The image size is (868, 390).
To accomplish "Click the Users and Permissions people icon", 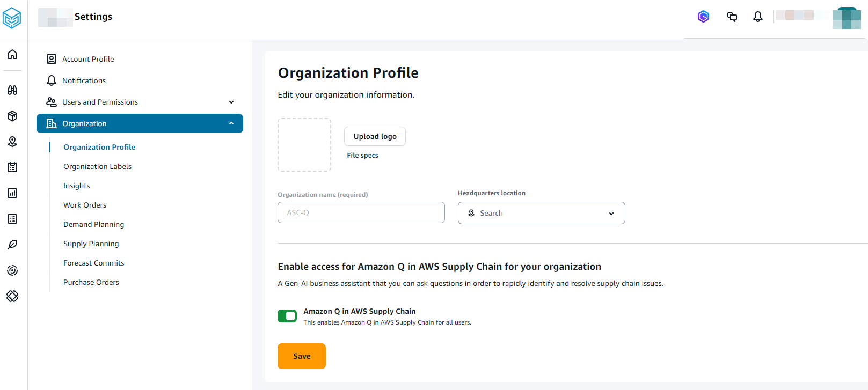I will [x=52, y=102].
